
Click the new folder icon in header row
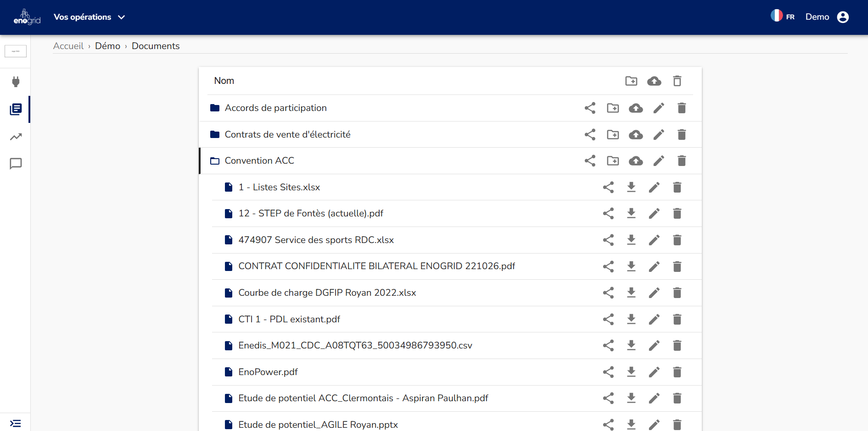pos(631,81)
